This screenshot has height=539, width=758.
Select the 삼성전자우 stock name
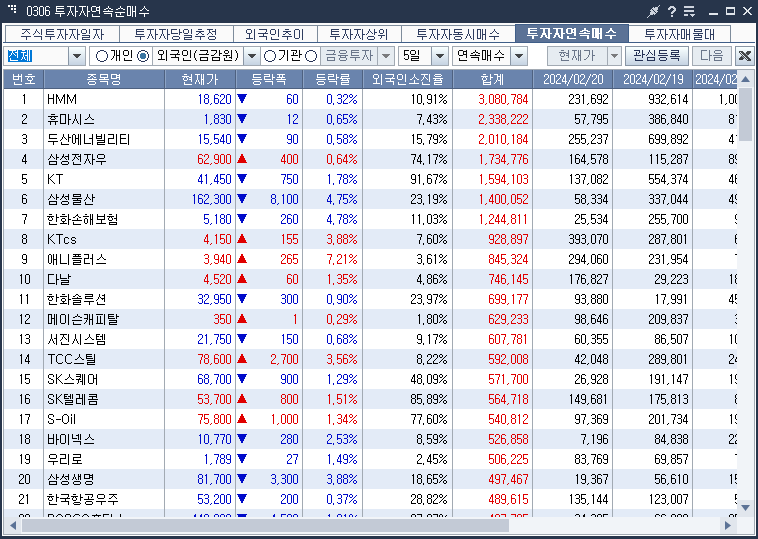pyautogui.click(x=77, y=160)
